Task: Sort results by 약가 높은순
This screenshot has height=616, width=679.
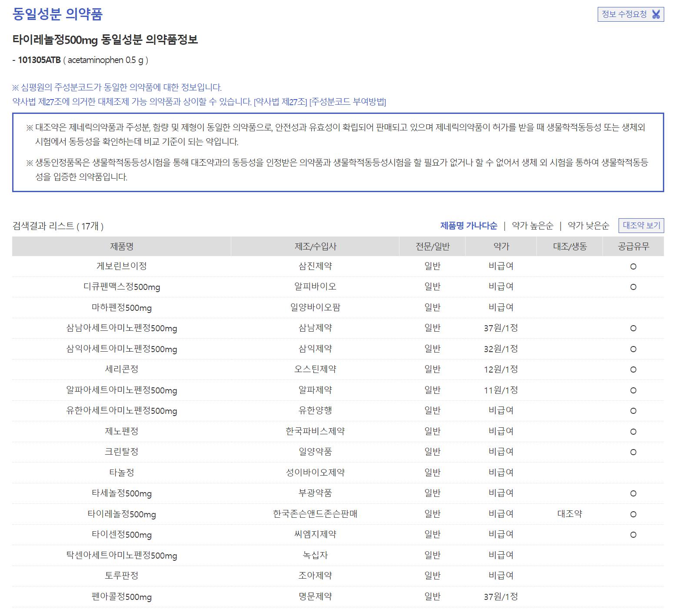Action: (x=533, y=226)
